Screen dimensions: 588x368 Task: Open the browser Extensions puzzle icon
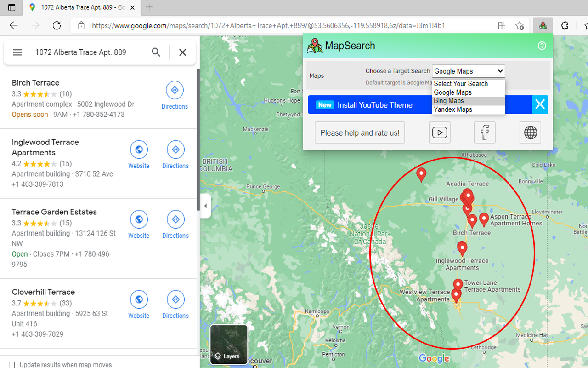(565, 26)
